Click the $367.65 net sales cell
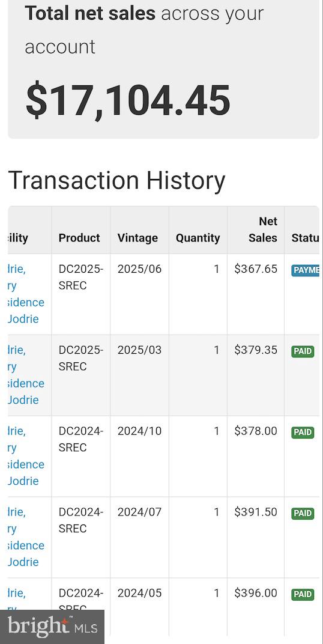 click(x=256, y=269)
